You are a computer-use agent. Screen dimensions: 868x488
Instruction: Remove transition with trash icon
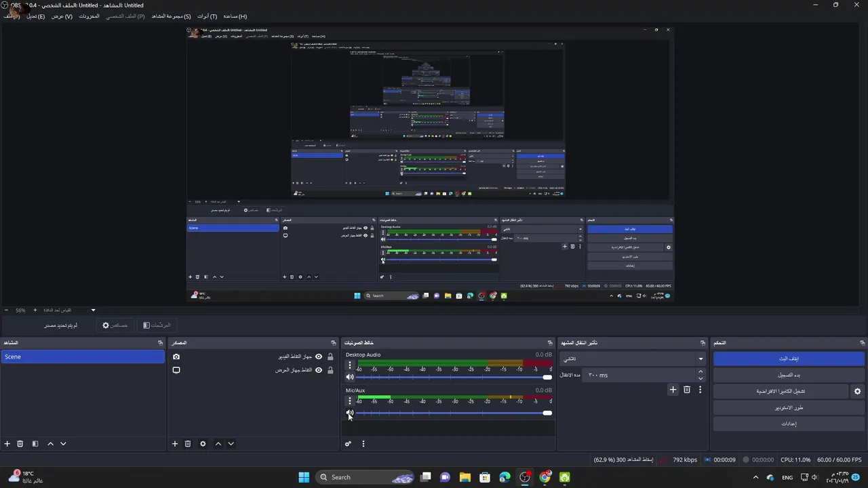point(687,390)
